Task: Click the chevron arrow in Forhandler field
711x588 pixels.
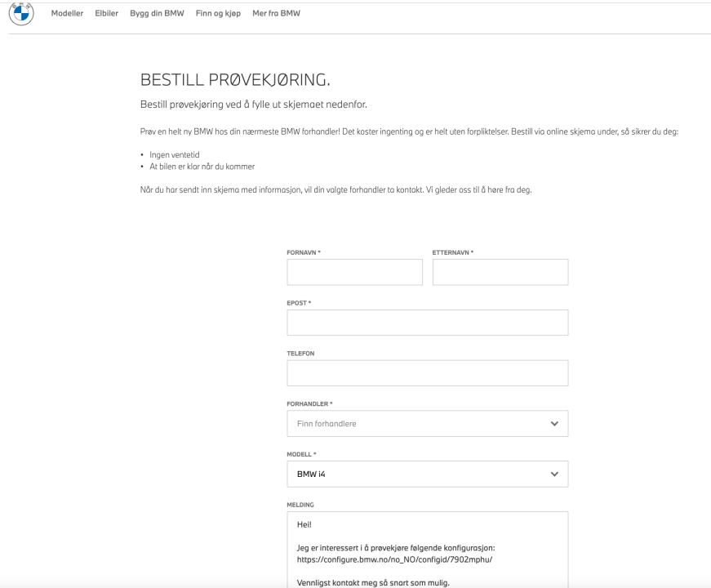Action: (x=554, y=424)
